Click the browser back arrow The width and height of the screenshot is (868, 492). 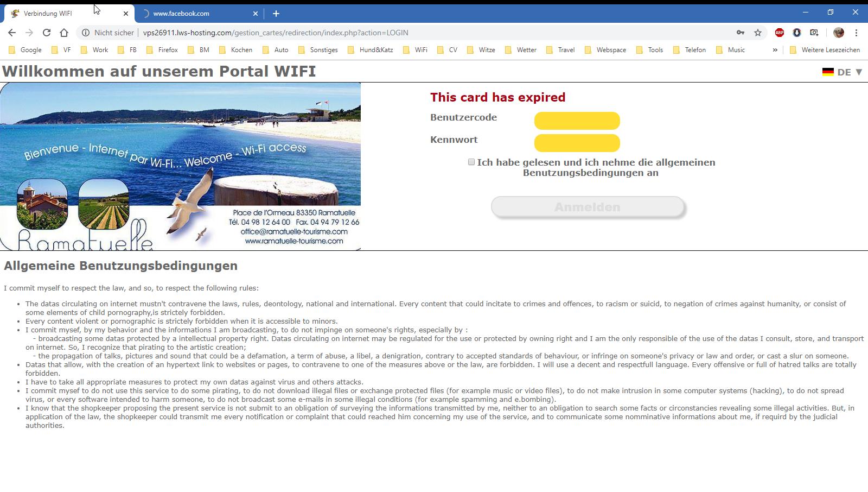click(x=12, y=33)
